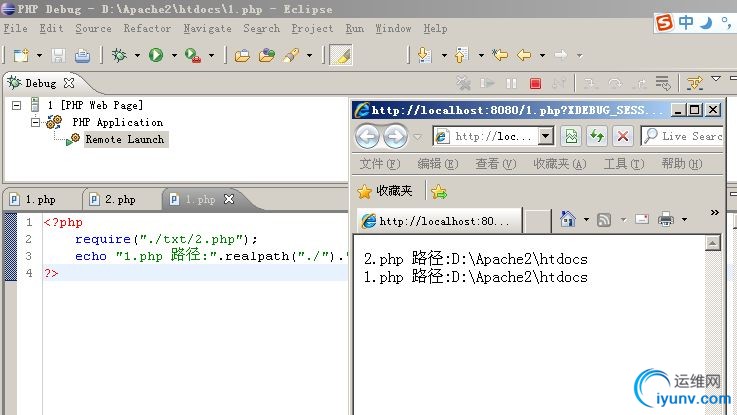The width and height of the screenshot is (737, 415).
Task: Open the Debug view menu triangle
Action: [x=715, y=78]
